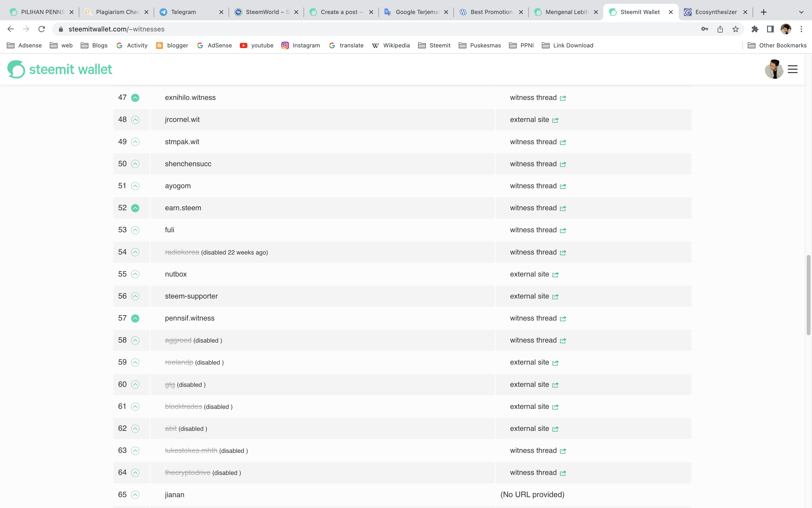The height and width of the screenshot is (508, 812).
Task: Open jrcornel.wit external site link
Action: tap(534, 120)
